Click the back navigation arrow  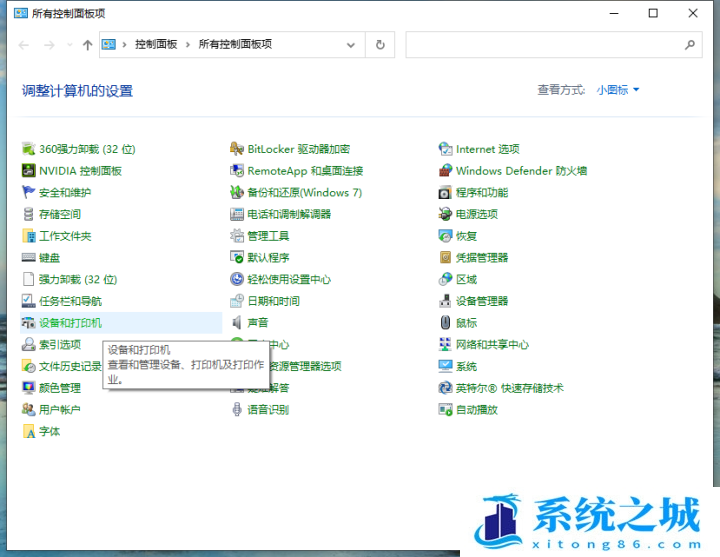click(x=24, y=45)
